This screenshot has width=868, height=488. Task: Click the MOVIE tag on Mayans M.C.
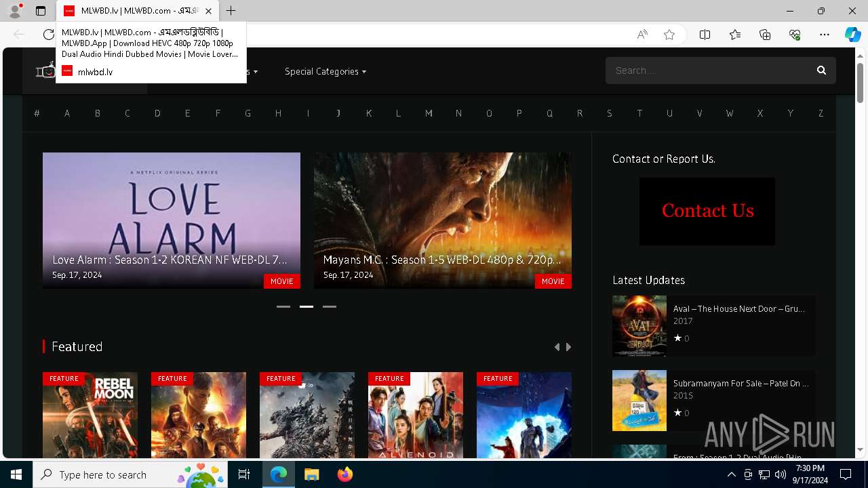coord(553,281)
